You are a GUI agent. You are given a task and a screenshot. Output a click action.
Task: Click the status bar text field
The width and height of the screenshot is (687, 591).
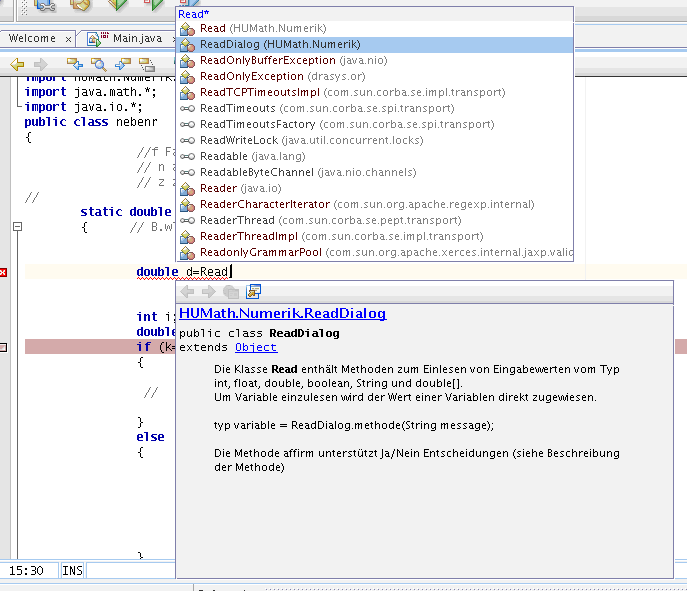(130, 570)
